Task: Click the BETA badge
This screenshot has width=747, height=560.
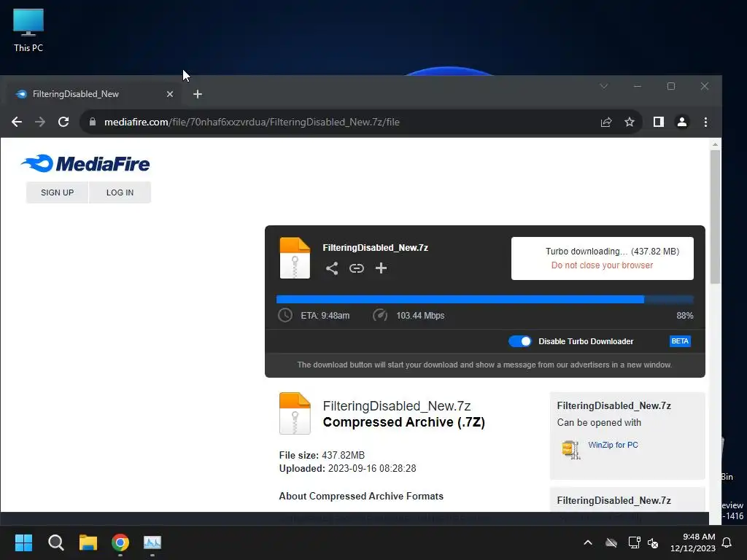Action: 680,341
